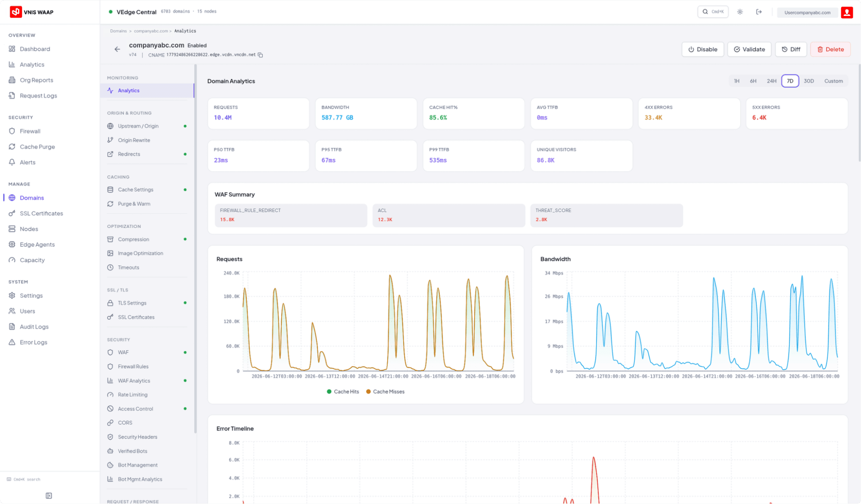Select the 30D time range

tap(809, 81)
